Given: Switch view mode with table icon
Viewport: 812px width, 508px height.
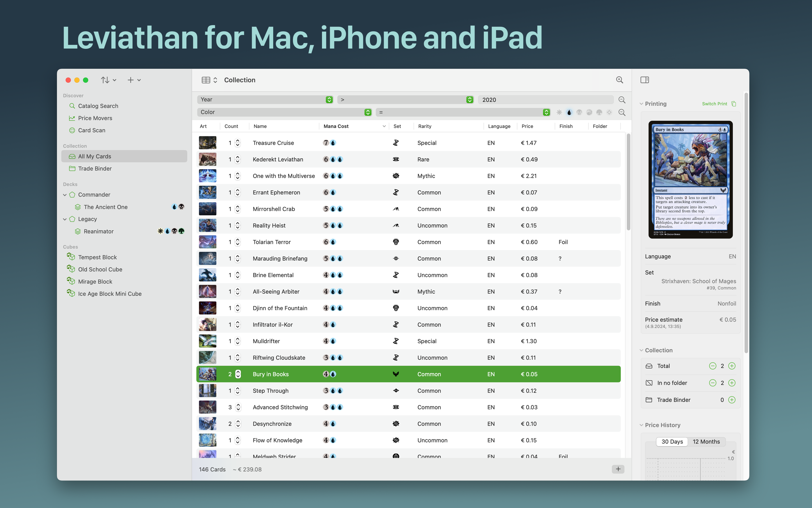Looking at the screenshot, I should pos(209,80).
